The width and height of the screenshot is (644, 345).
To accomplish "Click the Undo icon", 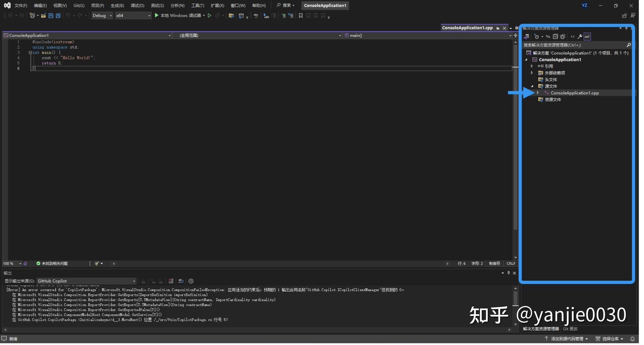I will 68,15.
